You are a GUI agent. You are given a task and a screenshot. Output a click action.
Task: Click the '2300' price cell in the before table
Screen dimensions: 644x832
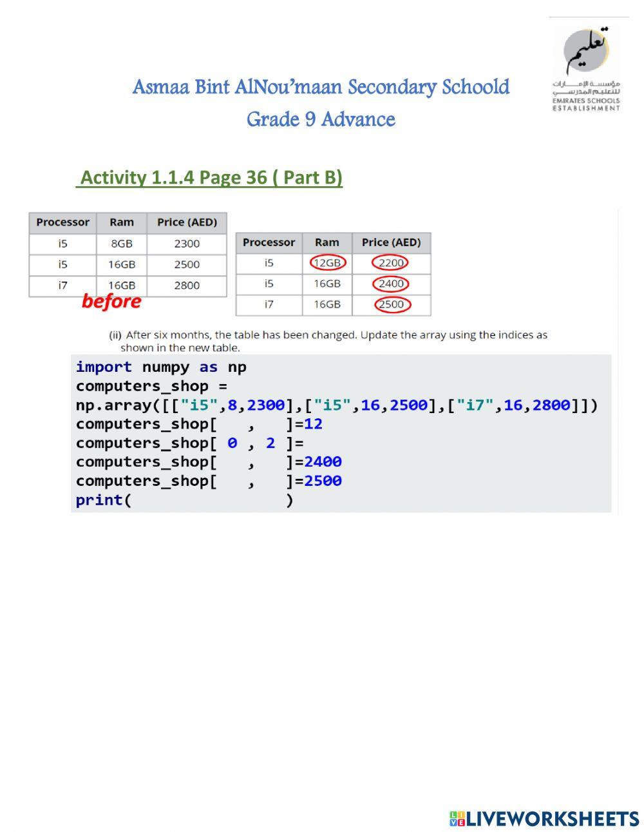(187, 244)
